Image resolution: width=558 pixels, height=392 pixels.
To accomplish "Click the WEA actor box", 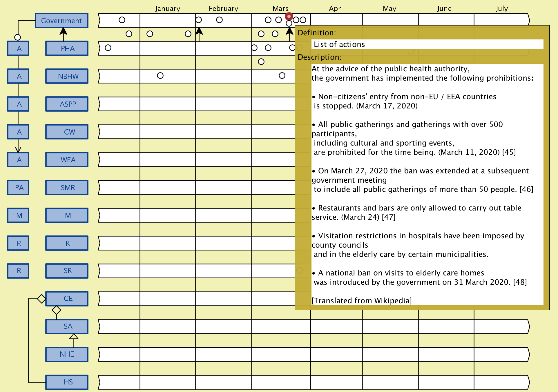I will pyautogui.click(x=67, y=160).
